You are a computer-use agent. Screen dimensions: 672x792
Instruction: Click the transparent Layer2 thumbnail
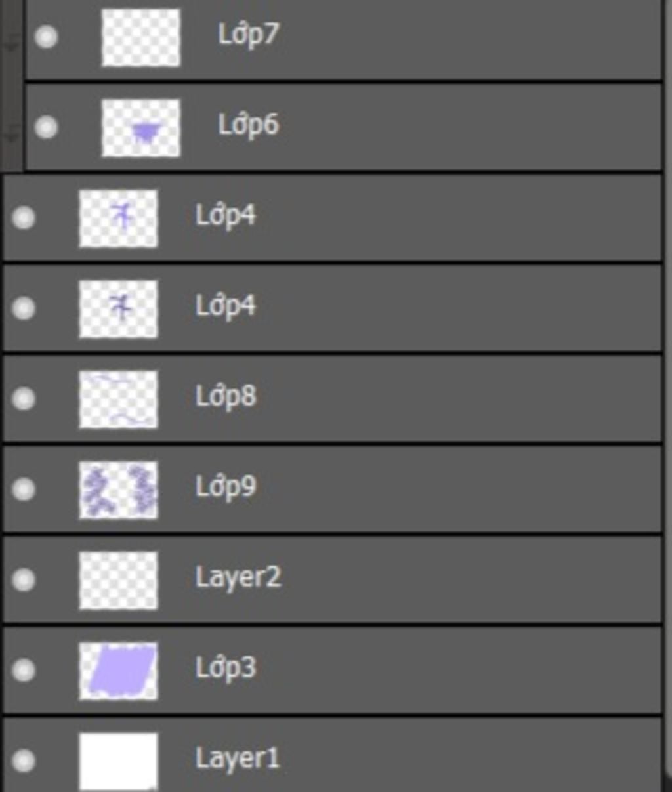click(119, 581)
